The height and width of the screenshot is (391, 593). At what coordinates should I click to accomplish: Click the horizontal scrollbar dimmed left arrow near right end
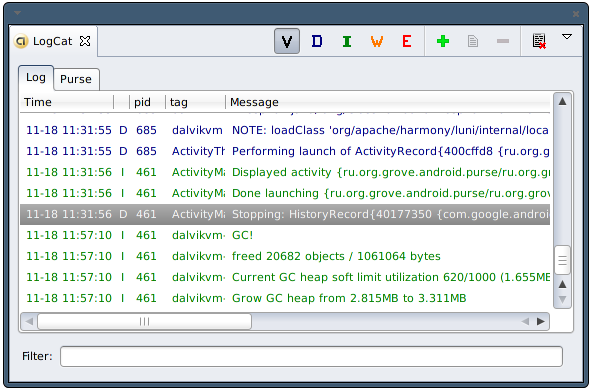pos(525,321)
